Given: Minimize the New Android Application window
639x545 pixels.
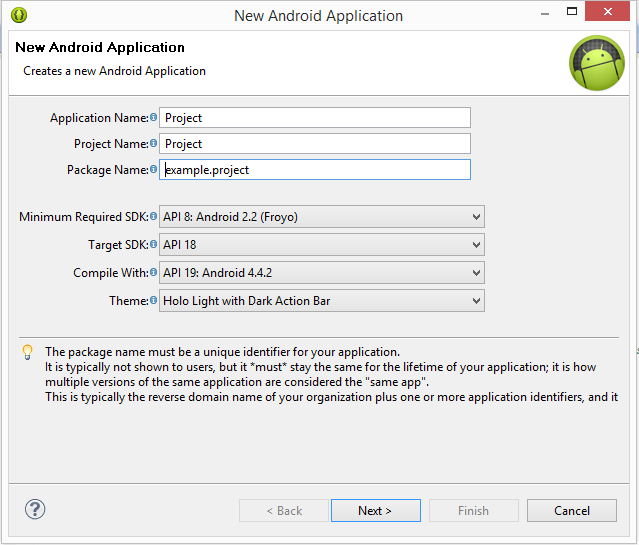Looking at the screenshot, I should pyautogui.click(x=545, y=14).
